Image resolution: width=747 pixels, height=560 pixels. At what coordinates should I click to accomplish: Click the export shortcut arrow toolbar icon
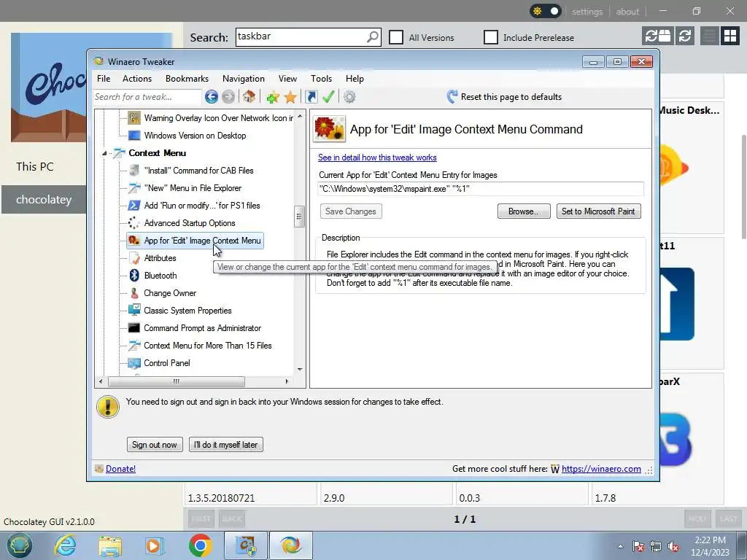311,97
